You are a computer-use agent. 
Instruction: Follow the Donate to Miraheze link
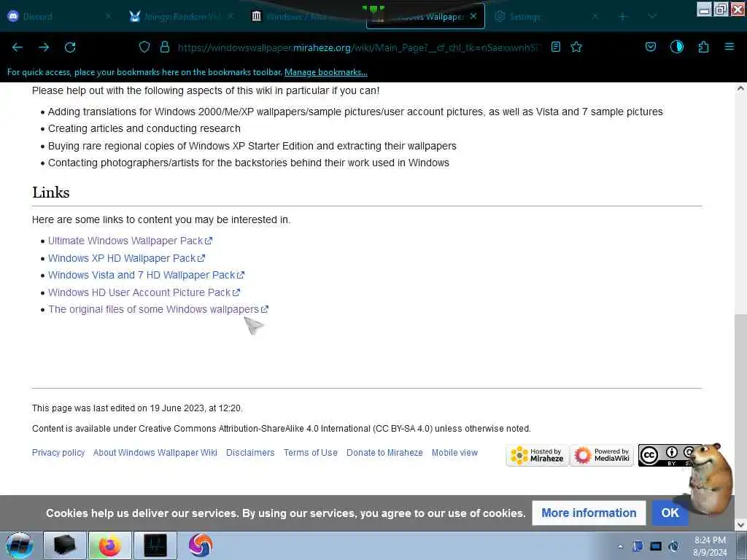tap(384, 453)
